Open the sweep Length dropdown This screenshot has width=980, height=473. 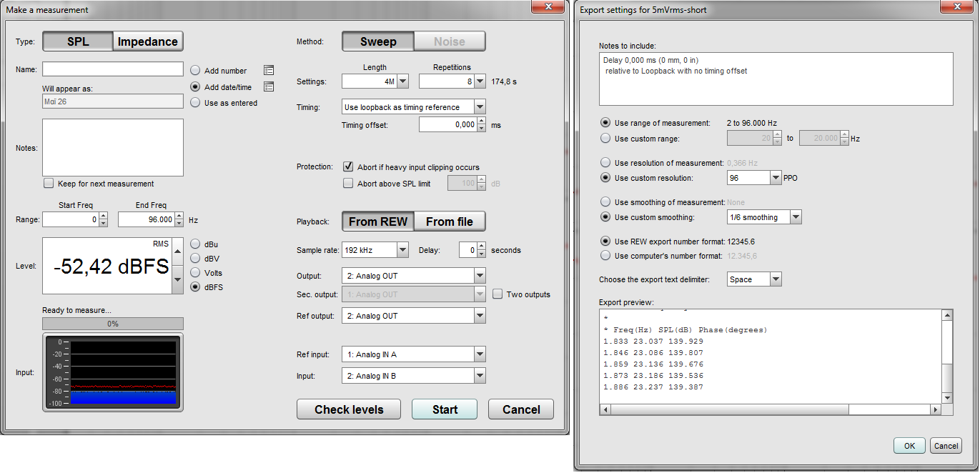[402, 81]
